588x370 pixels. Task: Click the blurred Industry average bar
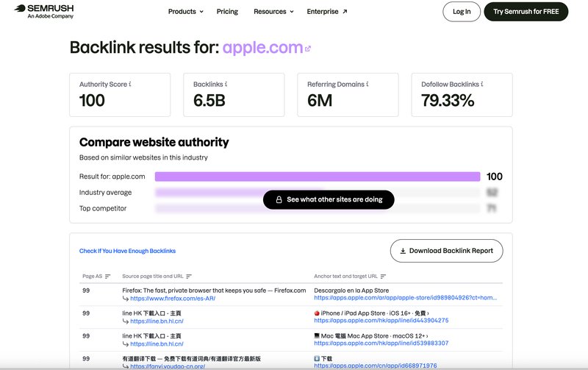pos(318,193)
